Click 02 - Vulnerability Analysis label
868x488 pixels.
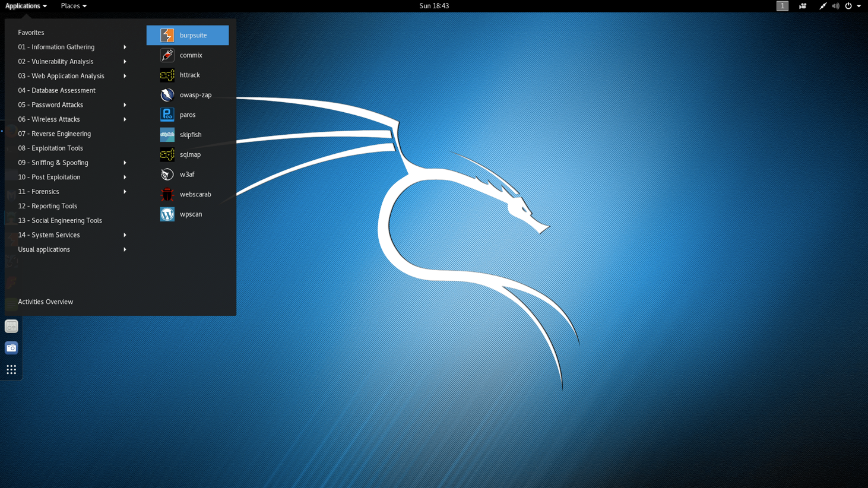pos(55,62)
